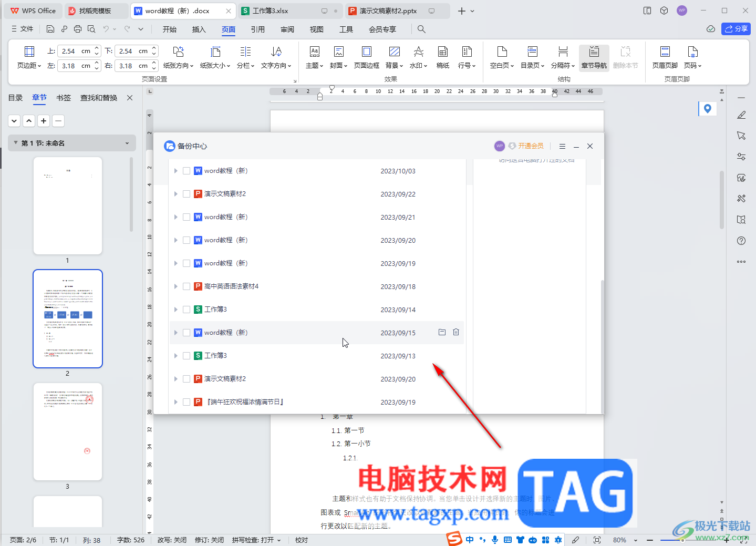Check the box for word教程 2023/09/19
The height and width of the screenshot is (546, 756).
pyautogui.click(x=187, y=263)
